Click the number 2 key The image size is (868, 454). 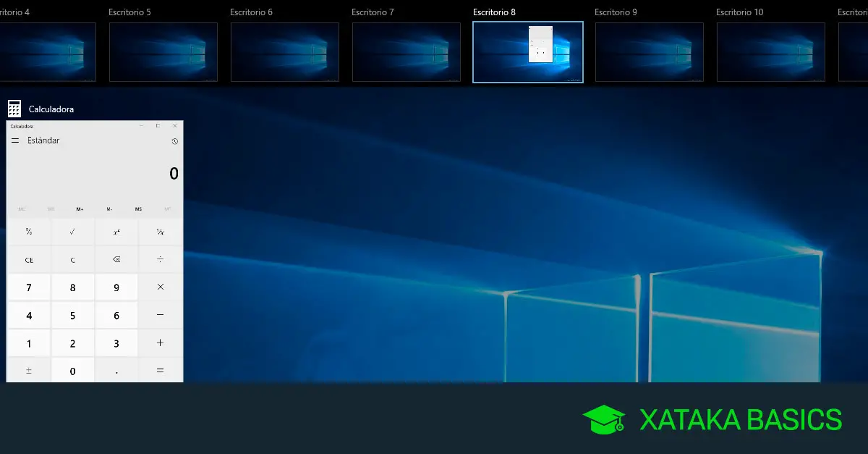[x=72, y=343]
